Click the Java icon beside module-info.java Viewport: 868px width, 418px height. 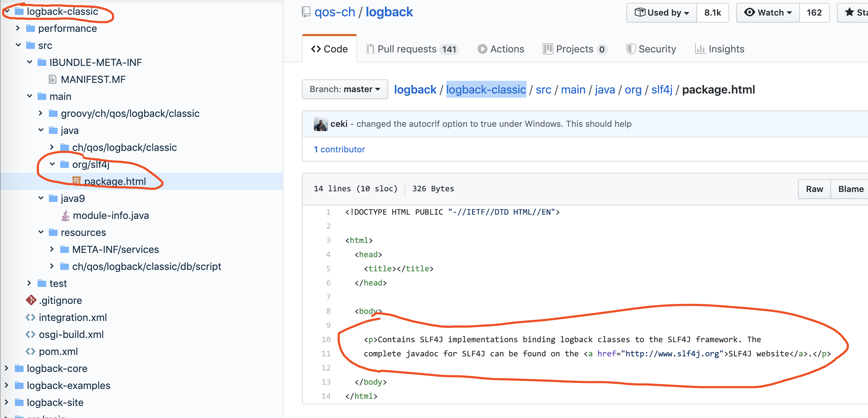pyautogui.click(x=65, y=215)
